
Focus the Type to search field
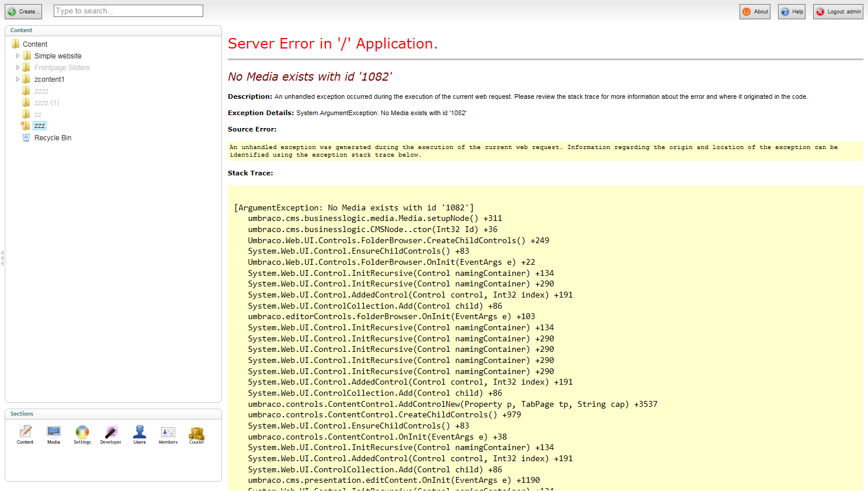click(x=129, y=11)
